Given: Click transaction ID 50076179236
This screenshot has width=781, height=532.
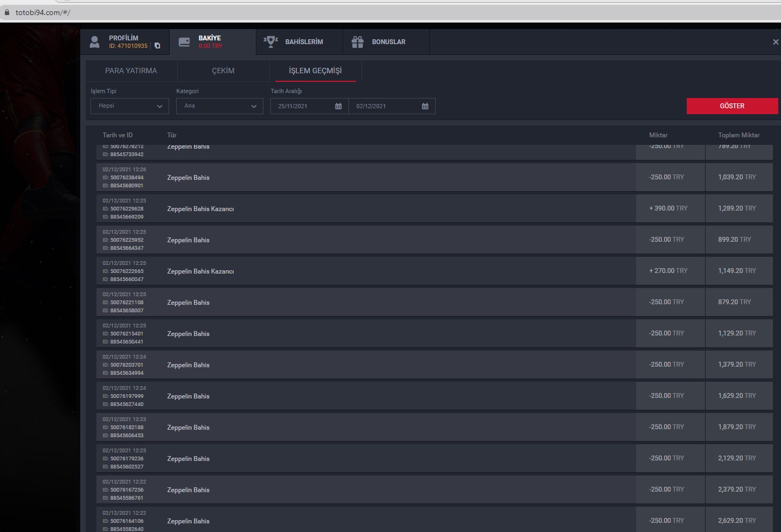Looking at the screenshot, I should 123,459.
